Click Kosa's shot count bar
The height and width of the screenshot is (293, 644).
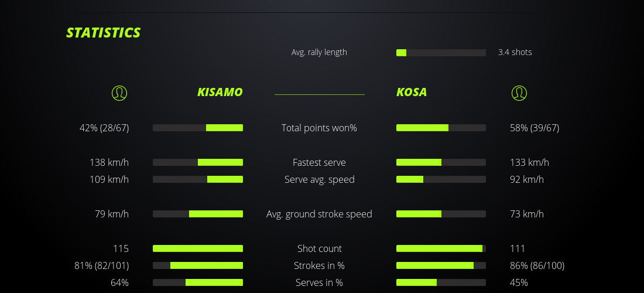click(441, 248)
